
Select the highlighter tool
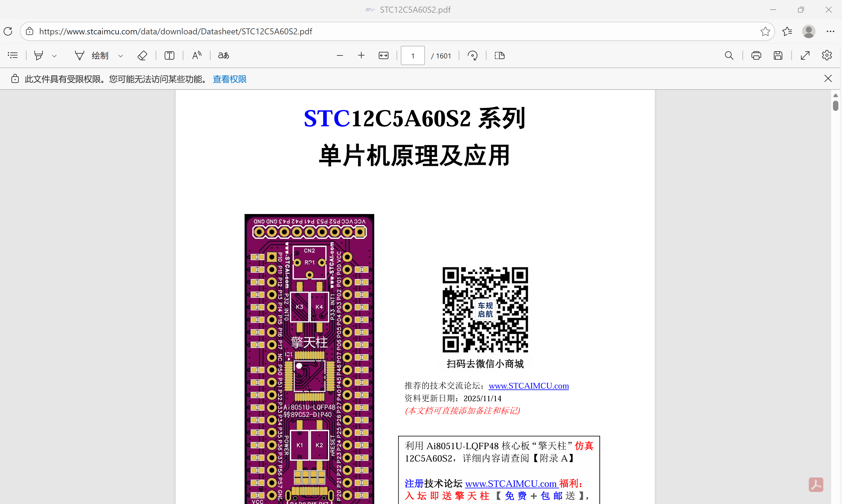coord(39,55)
